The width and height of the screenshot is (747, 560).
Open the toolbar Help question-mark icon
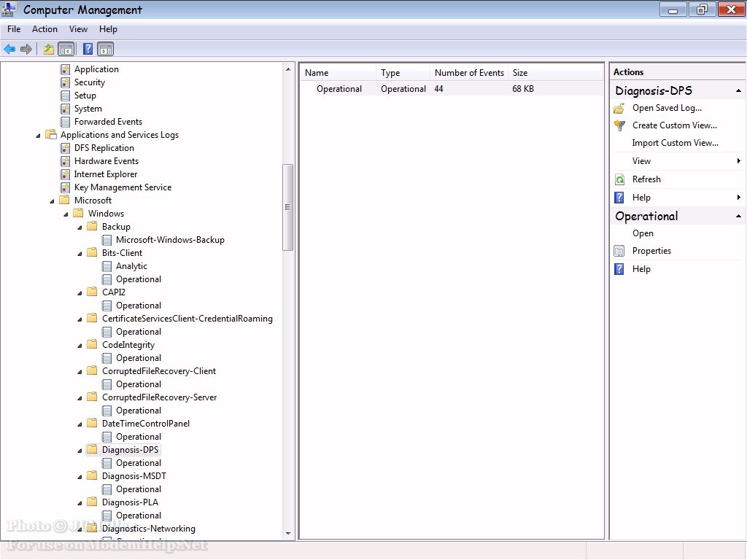coord(88,49)
